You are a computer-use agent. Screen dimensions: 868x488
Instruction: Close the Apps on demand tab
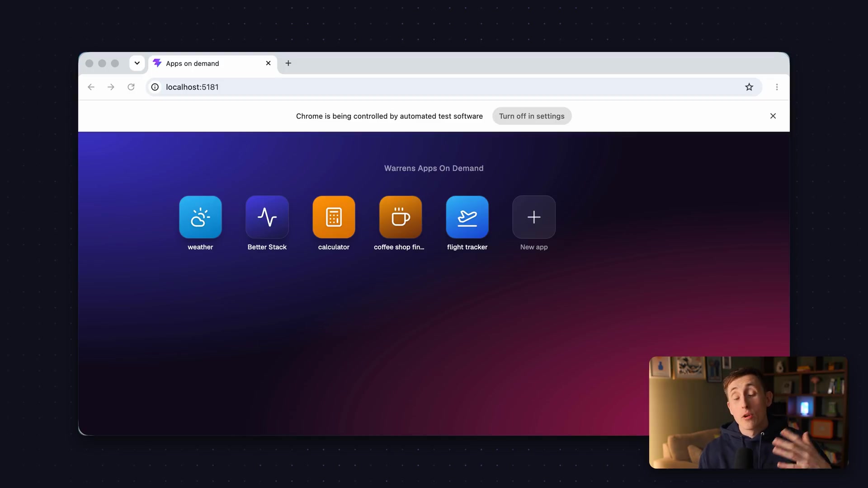[268, 63]
